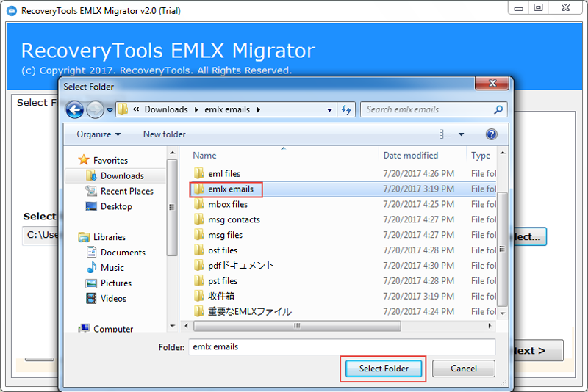Go back with the blue Back arrow

point(74,110)
